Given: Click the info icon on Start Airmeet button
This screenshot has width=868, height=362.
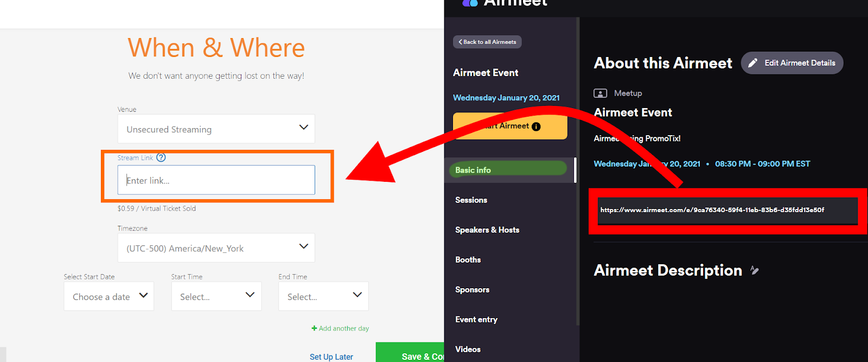Looking at the screenshot, I should click(x=536, y=126).
